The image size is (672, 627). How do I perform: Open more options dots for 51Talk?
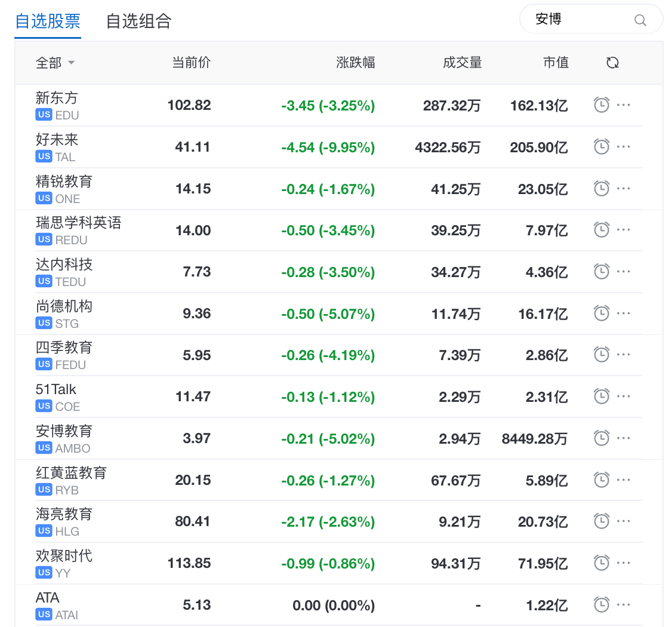click(x=623, y=397)
